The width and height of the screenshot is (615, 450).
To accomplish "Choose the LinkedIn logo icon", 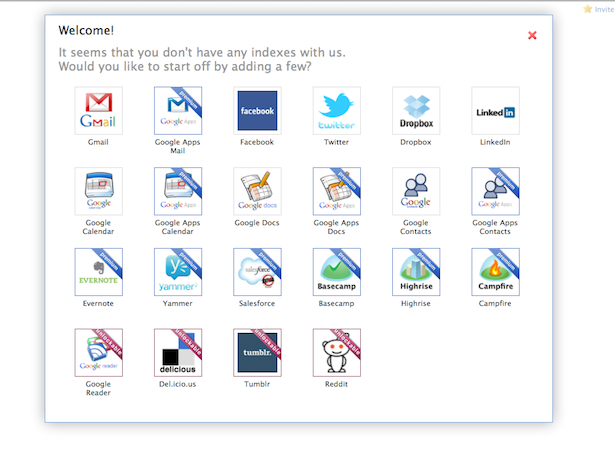I will (495, 111).
